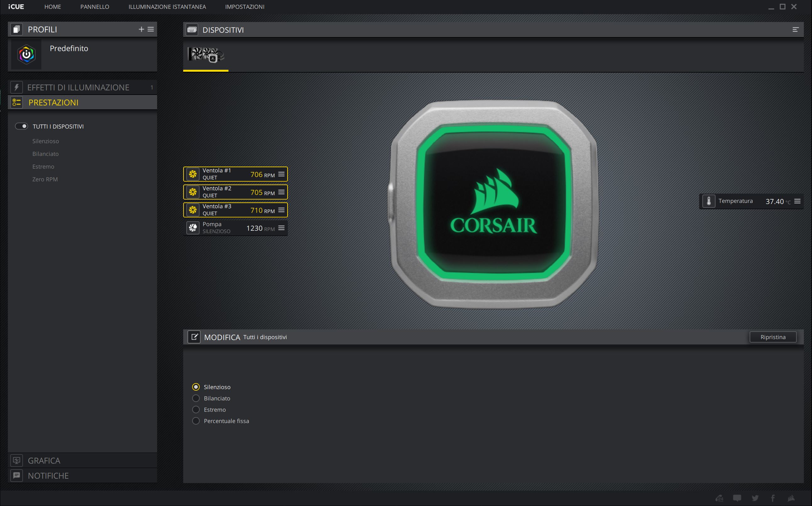Select Silenzioso preset in left sidebar
The image size is (812, 506).
[x=46, y=141]
